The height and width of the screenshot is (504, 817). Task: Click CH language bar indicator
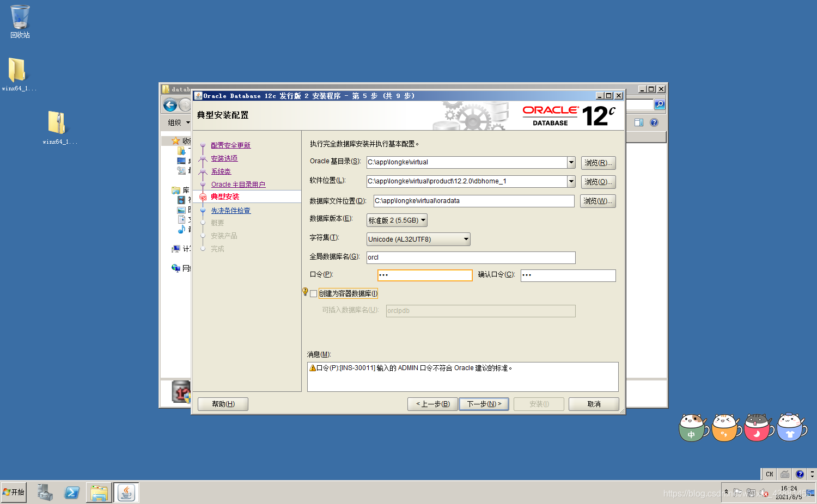tap(769, 474)
